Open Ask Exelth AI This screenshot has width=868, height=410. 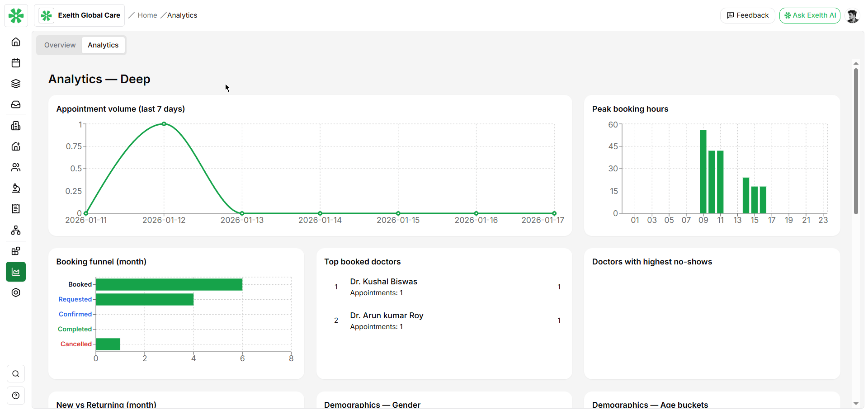point(810,15)
